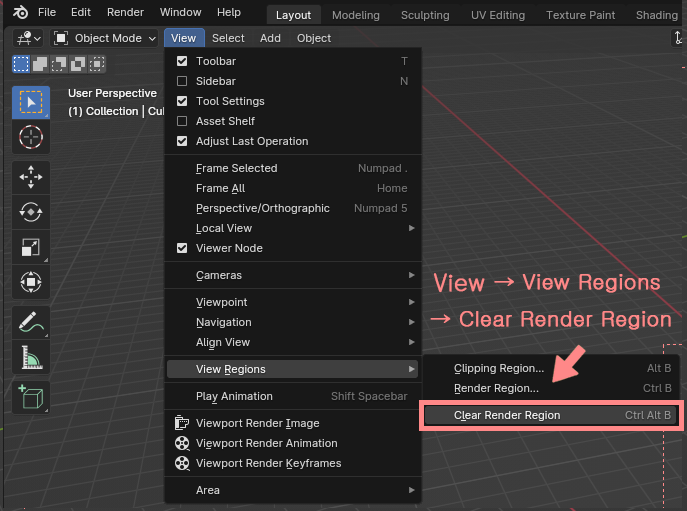Activate the Measure tool
The image size is (687, 511).
[x=31, y=357]
